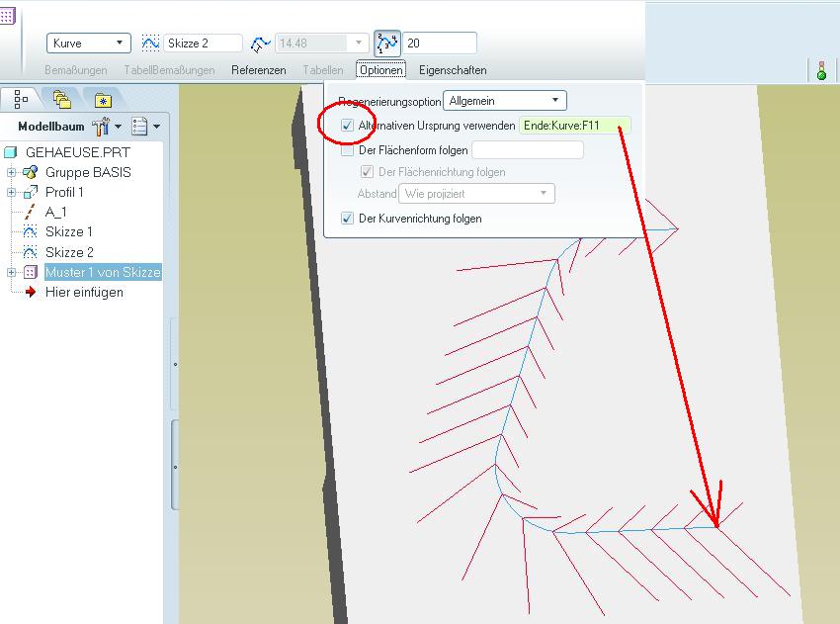Open the TabellBemaßungen tab
Screen dimensions: 840x624
click(169, 70)
